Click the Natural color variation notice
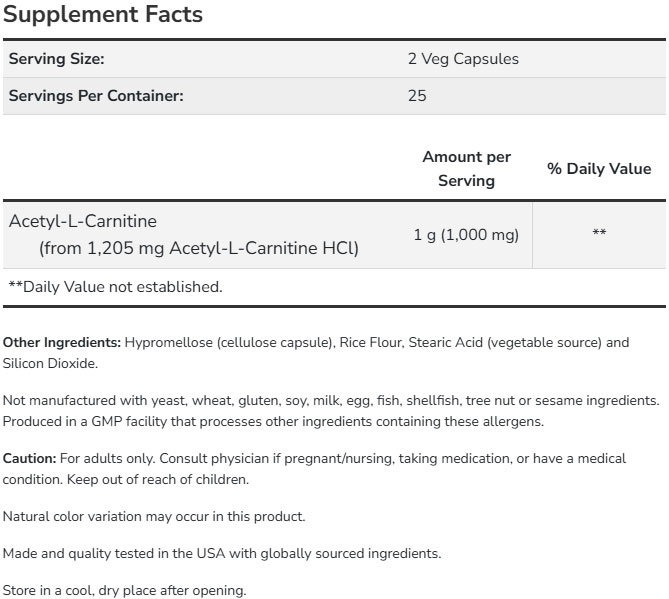Viewport: 669px width, 599px height. point(154,516)
